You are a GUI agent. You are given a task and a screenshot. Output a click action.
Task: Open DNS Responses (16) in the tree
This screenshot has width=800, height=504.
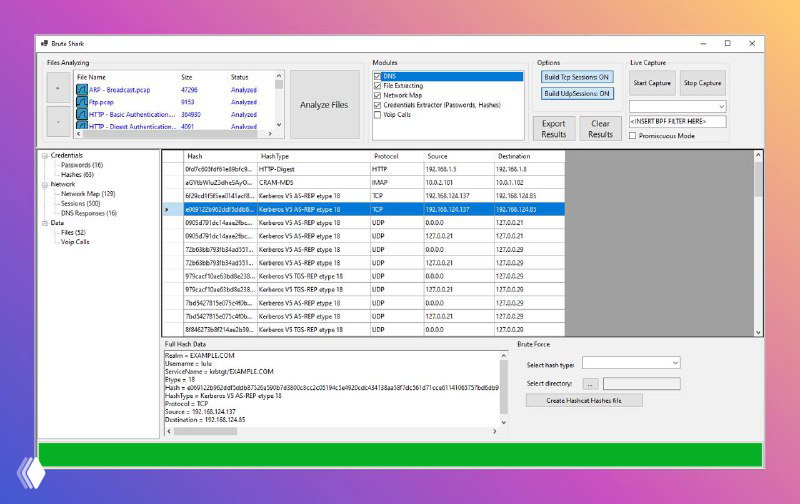point(89,213)
